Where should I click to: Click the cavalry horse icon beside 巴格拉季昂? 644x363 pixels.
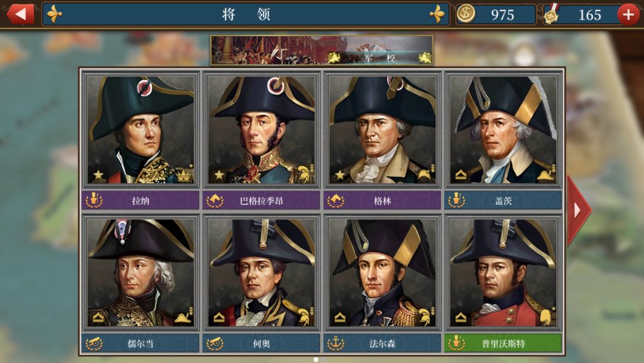[x=215, y=200]
